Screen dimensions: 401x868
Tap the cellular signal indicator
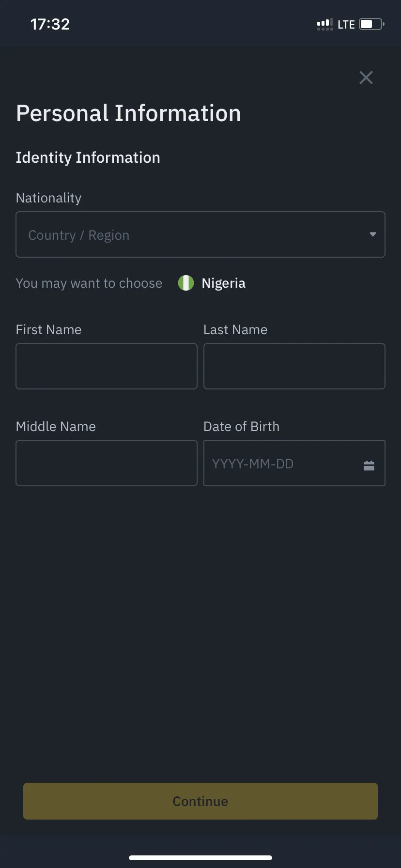pyautogui.click(x=324, y=24)
